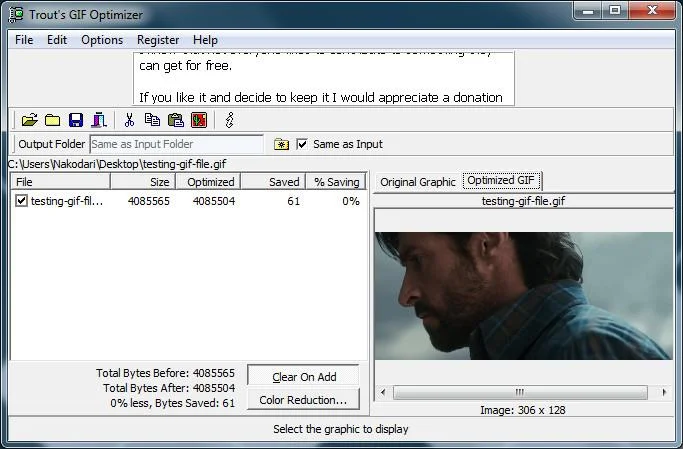Uncheck the testing-gif-file list entry checkbox

(x=21, y=201)
